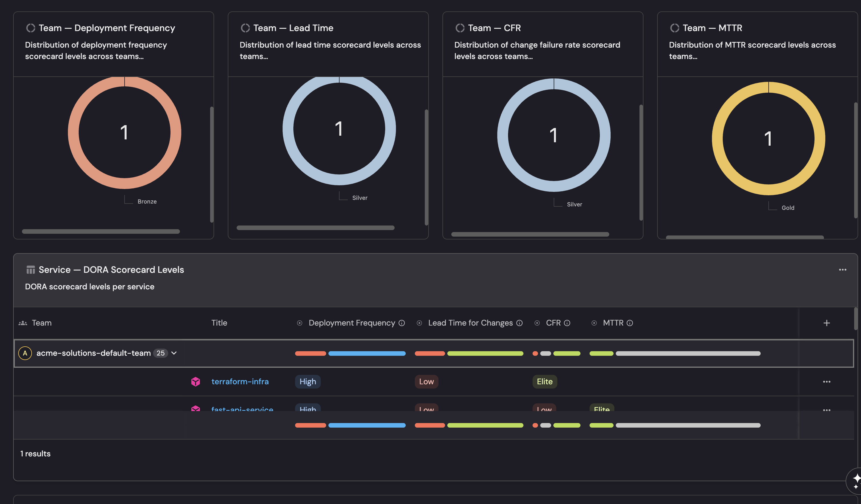861x504 pixels.
Task: Click the pink cube icon beside terraform-infra
Action: [195, 381]
